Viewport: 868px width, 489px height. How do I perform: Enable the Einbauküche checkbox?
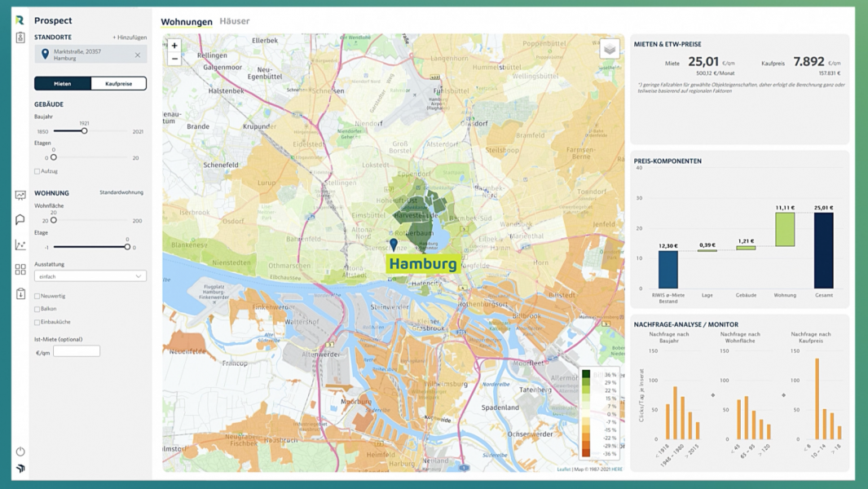[37, 323]
